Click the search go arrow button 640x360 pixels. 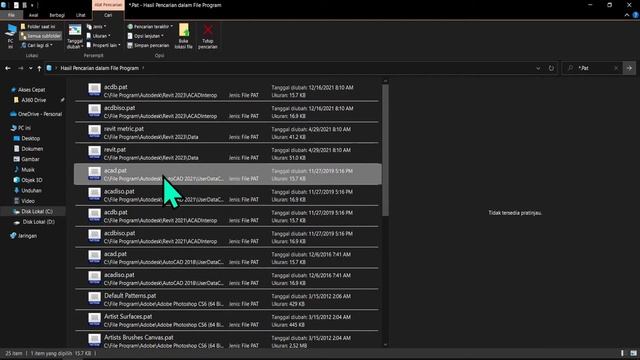[x=629, y=68]
